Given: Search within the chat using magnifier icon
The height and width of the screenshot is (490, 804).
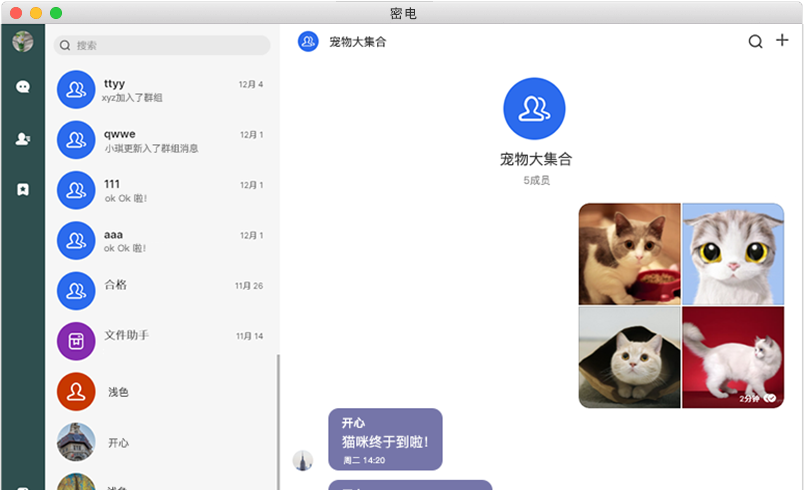Looking at the screenshot, I should coord(755,42).
